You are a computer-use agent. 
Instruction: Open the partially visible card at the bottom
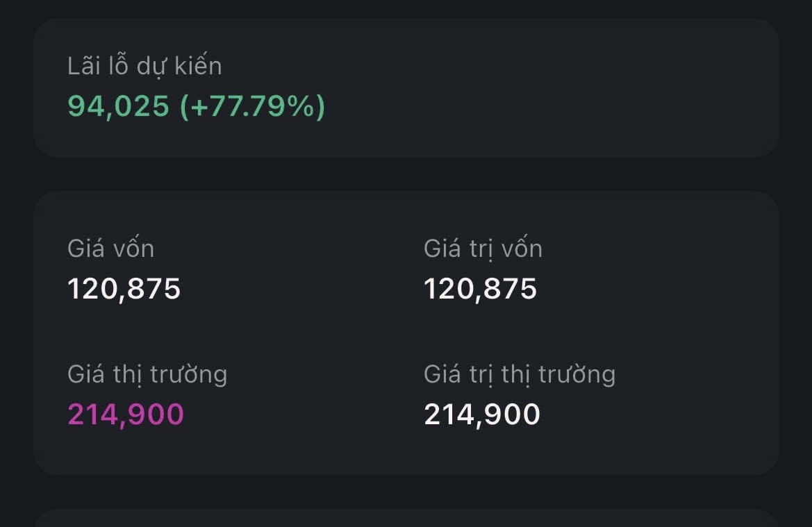pyautogui.click(x=406, y=519)
